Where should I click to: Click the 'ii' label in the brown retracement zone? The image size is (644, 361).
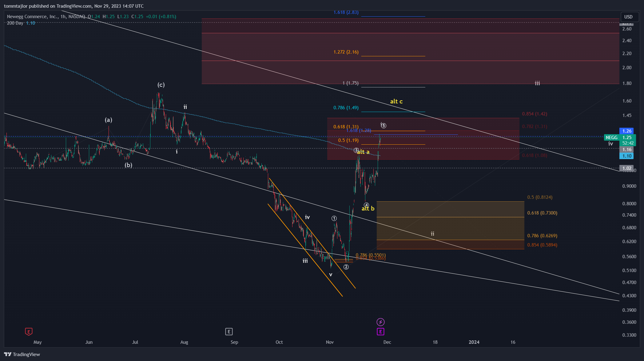coord(432,234)
